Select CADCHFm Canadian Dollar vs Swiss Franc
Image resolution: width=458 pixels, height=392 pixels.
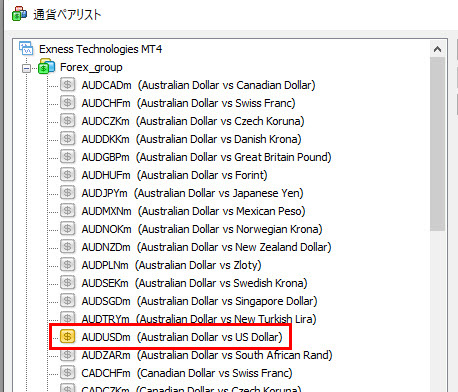tap(187, 373)
